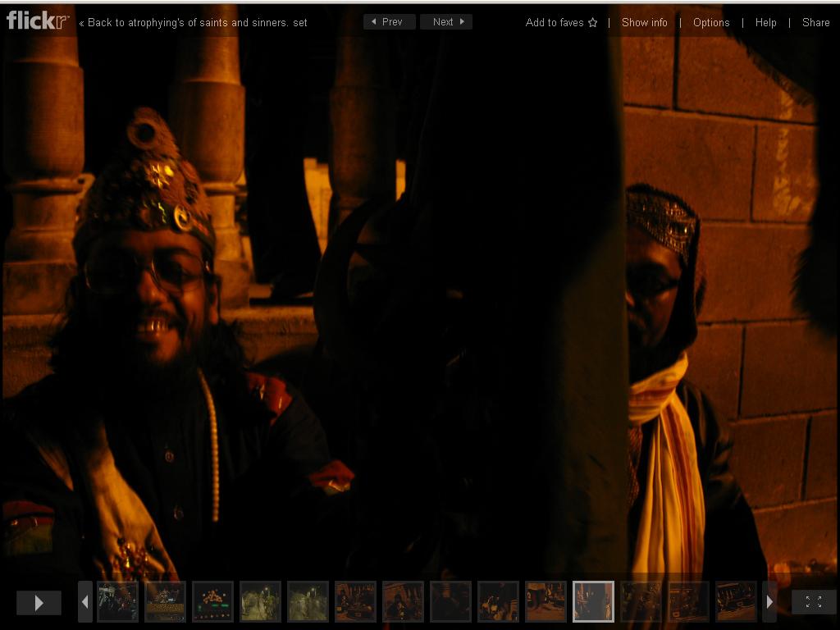Open the Options menu
The image size is (840, 630).
(x=710, y=22)
